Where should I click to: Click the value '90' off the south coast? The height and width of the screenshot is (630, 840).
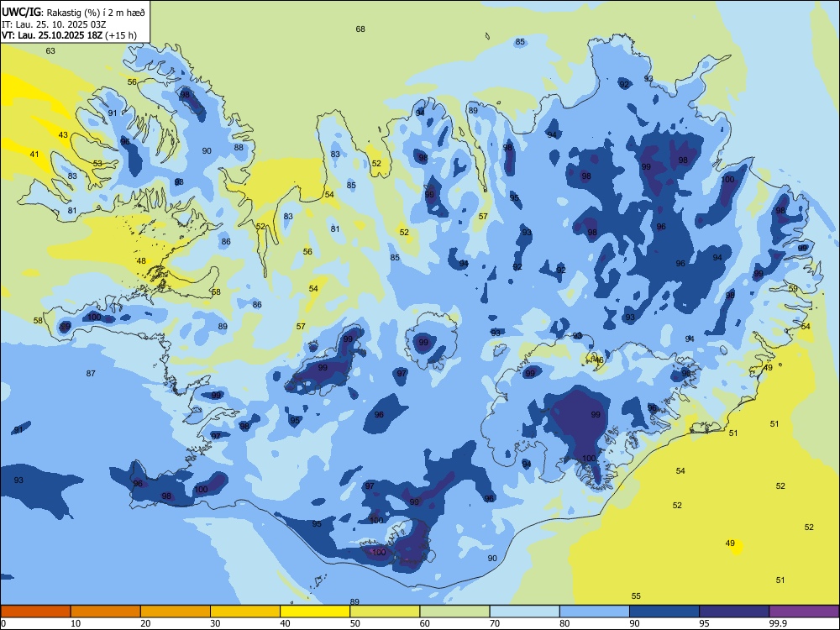pos(492,559)
